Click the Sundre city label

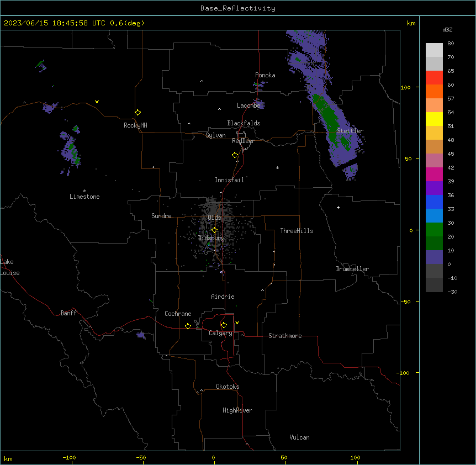click(161, 216)
